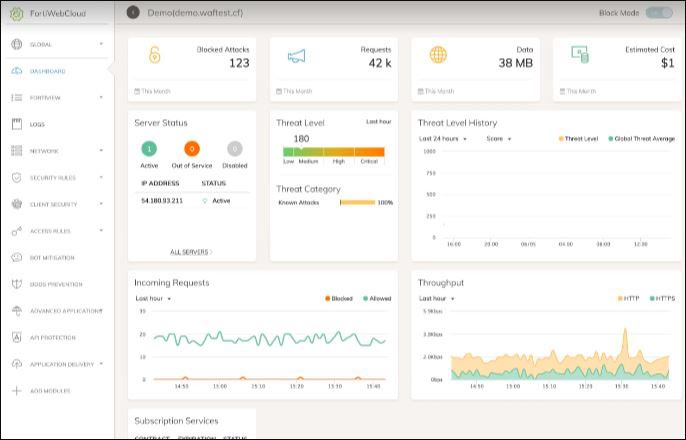This screenshot has width=686, height=440.
Task: Click the Estimated Cost $1 value
Action: [668, 63]
